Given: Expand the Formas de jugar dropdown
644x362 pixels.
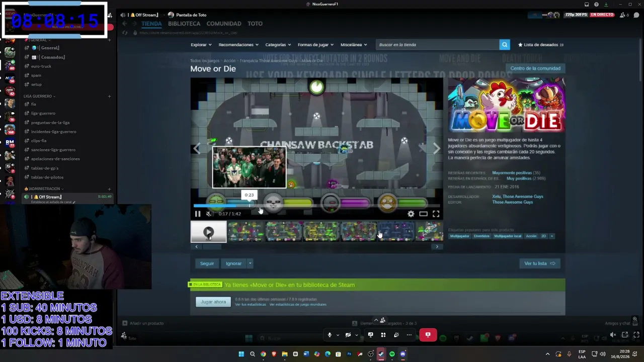Looking at the screenshot, I should pos(316,45).
